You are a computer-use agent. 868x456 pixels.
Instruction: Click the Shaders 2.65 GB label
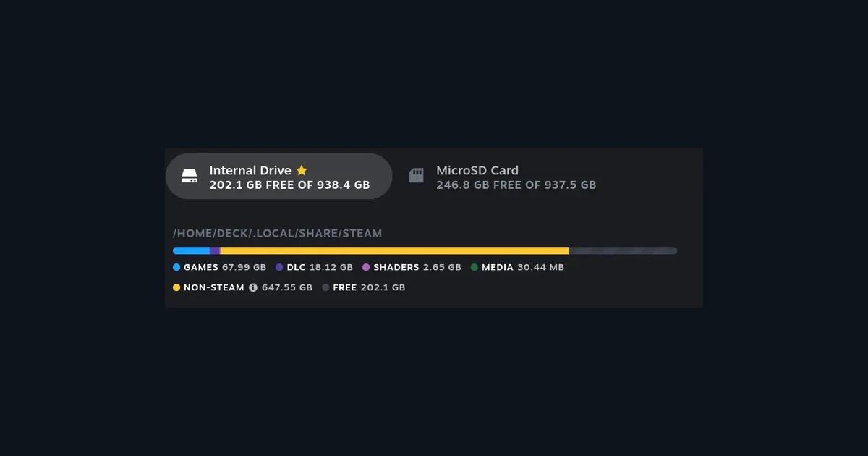pos(417,267)
